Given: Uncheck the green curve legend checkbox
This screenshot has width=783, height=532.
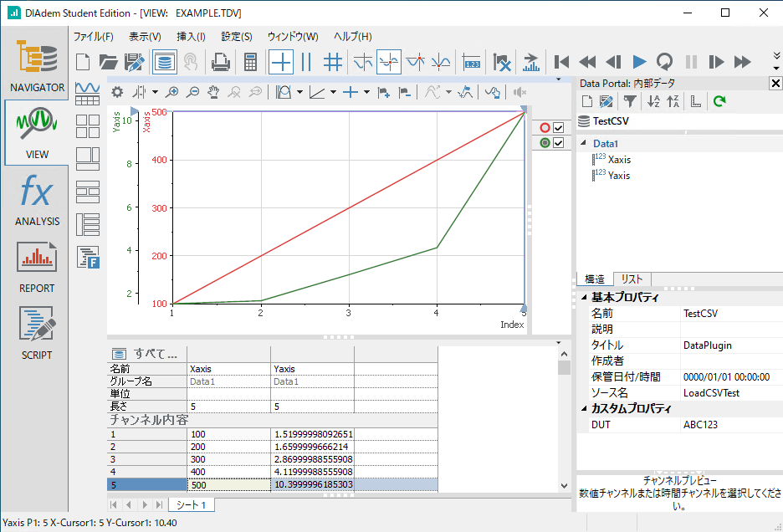Looking at the screenshot, I should (x=558, y=143).
